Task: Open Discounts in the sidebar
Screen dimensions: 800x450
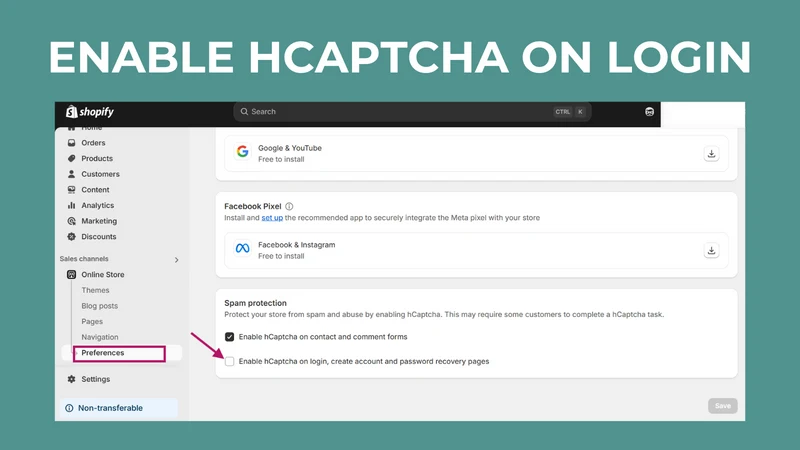Action: point(99,236)
